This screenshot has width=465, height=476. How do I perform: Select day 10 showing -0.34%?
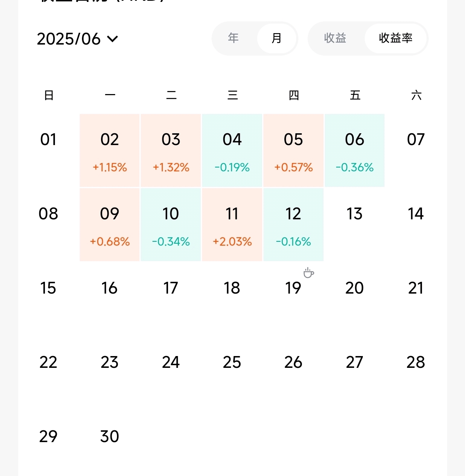pyautogui.click(x=171, y=225)
